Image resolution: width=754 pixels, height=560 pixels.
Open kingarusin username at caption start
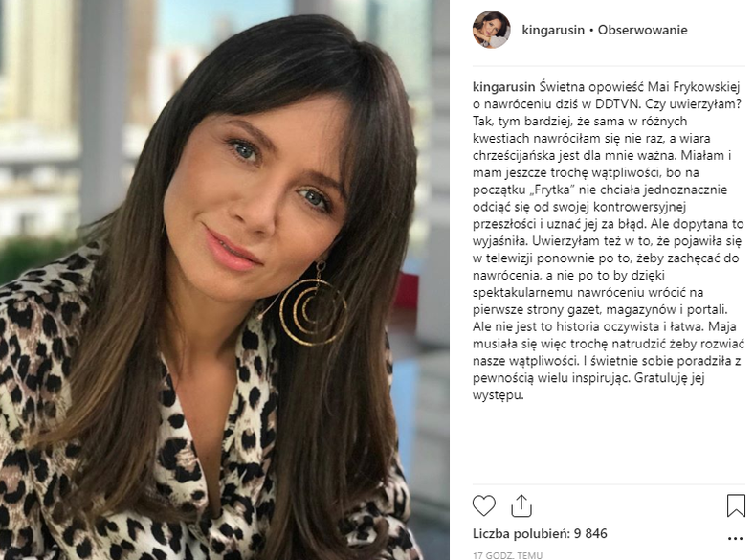tap(504, 87)
